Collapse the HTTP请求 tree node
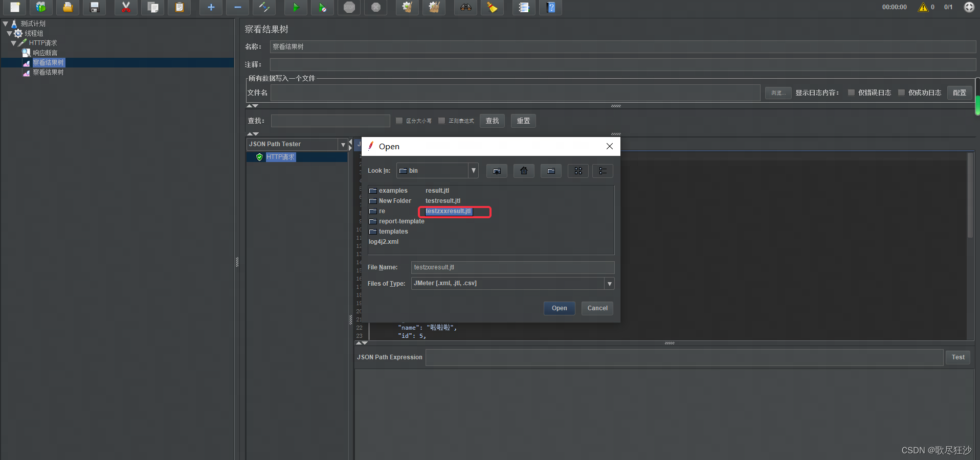This screenshot has width=980, height=460. tap(14, 43)
